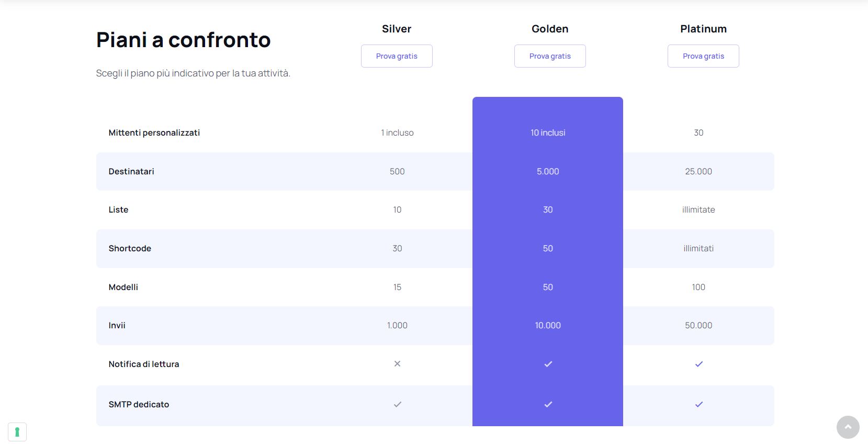Click the Platinum Shortcode value illimitati

[x=698, y=248]
